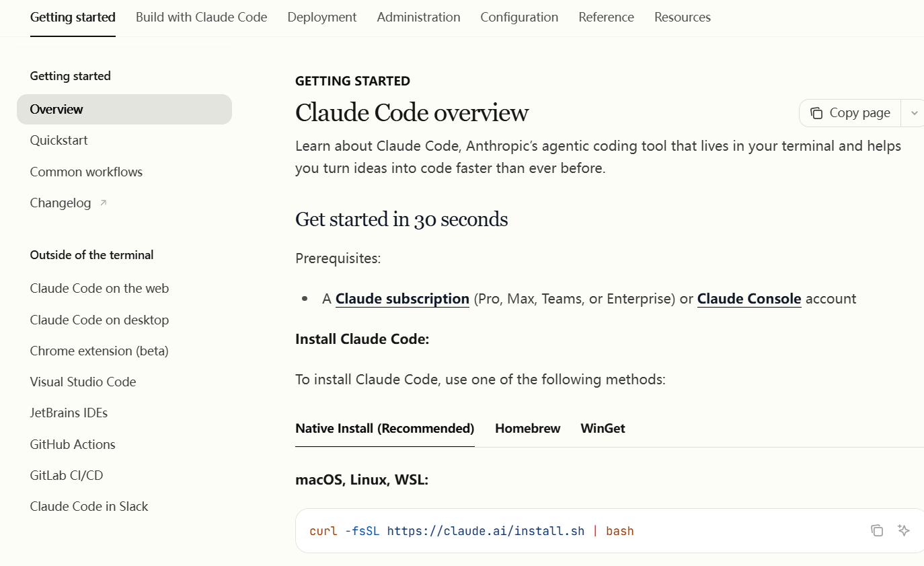Select the WinGet install tab
Viewport: 924px width, 566px height.
pos(603,428)
